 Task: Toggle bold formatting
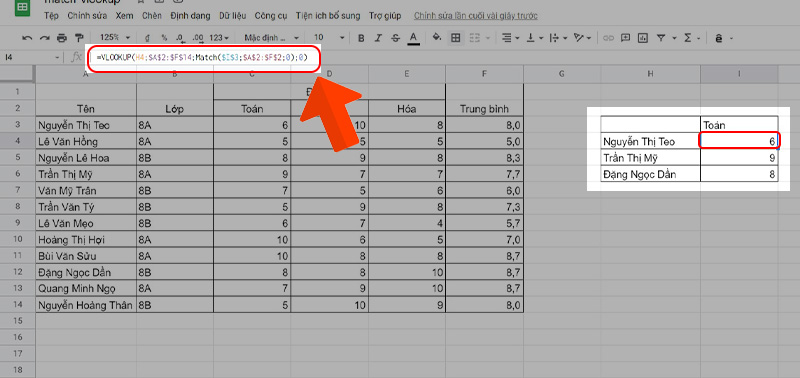pyautogui.click(x=361, y=38)
